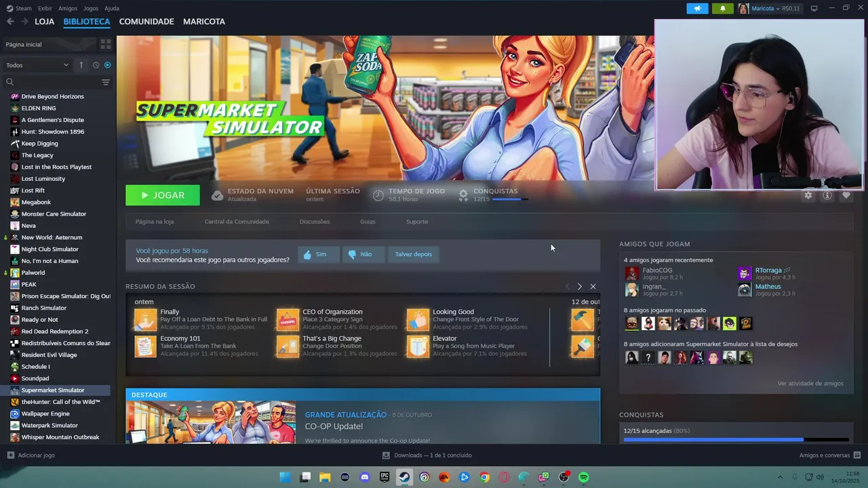Sort library with the up arrow icon
868x488 pixels.
tap(81, 65)
